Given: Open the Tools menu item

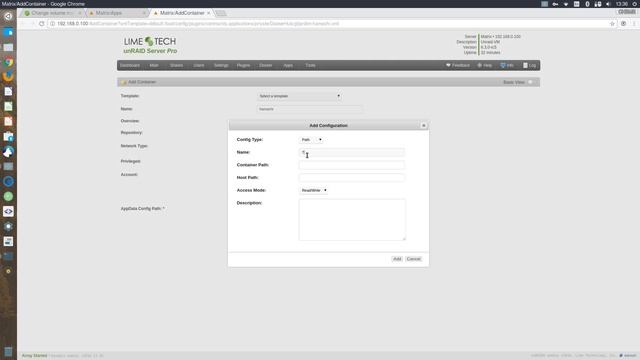Looking at the screenshot, I should pyautogui.click(x=310, y=65).
